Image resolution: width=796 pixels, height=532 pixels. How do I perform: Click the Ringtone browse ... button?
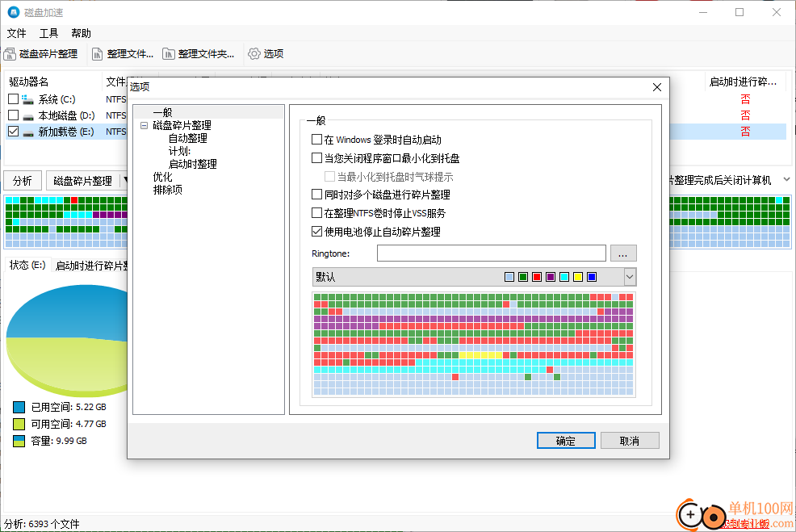[x=623, y=253]
